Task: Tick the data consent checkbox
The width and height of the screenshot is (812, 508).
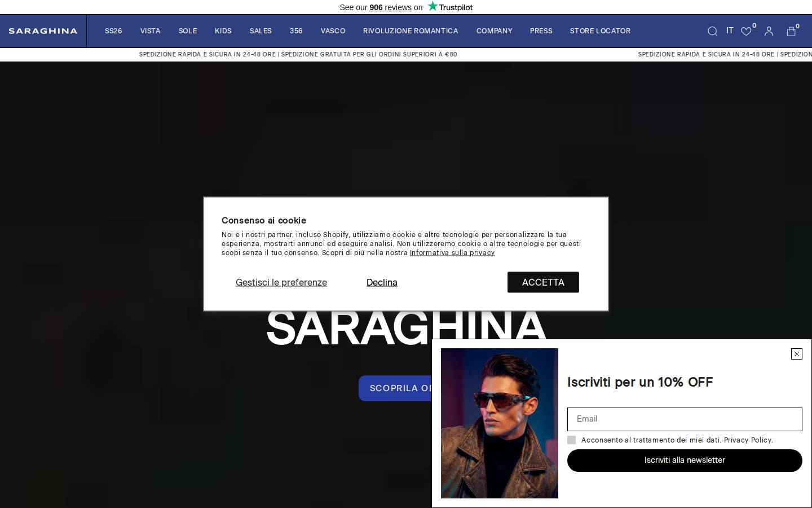Action: point(571,440)
